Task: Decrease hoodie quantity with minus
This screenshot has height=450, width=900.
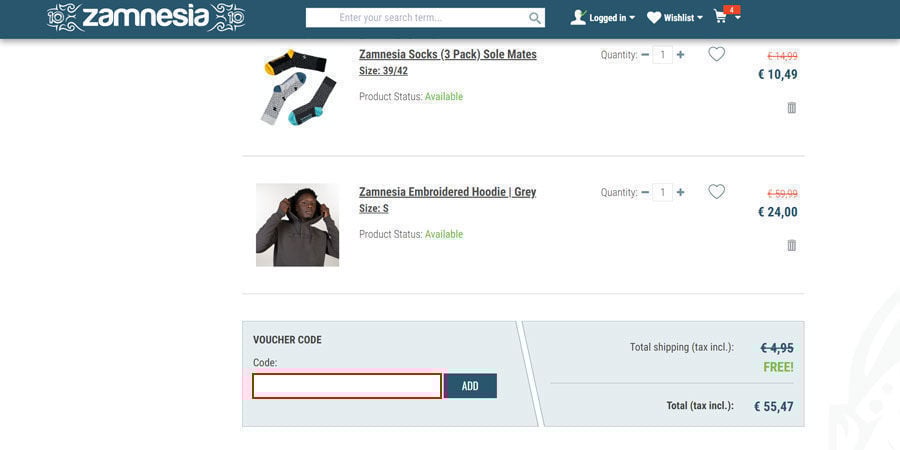Action: (x=645, y=192)
